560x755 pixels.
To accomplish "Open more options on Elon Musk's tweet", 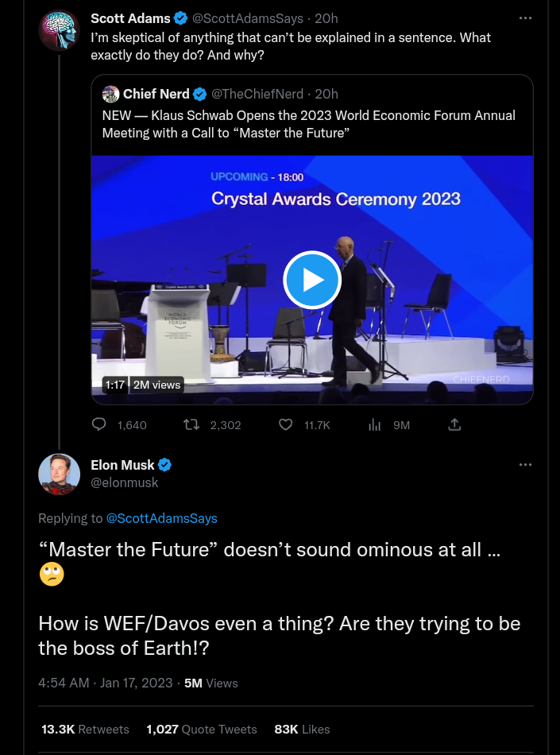I will click(525, 464).
